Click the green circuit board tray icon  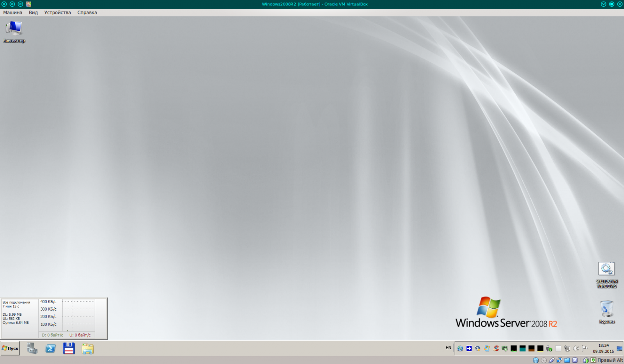[505, 348]
